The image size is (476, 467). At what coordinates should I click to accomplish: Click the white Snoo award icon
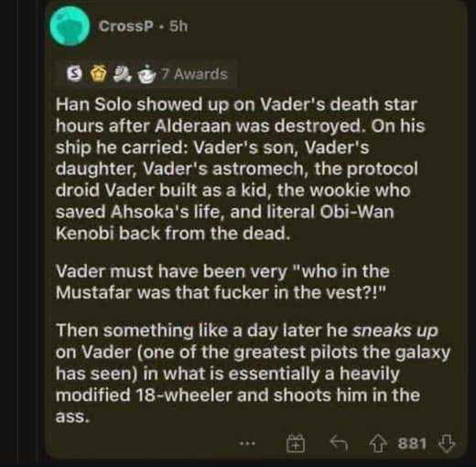coord(146,74)
